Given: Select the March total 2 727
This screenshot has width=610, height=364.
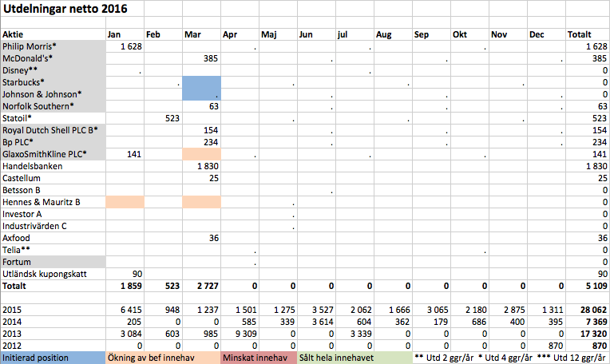Looking at the screenshot, I should 201,286.
